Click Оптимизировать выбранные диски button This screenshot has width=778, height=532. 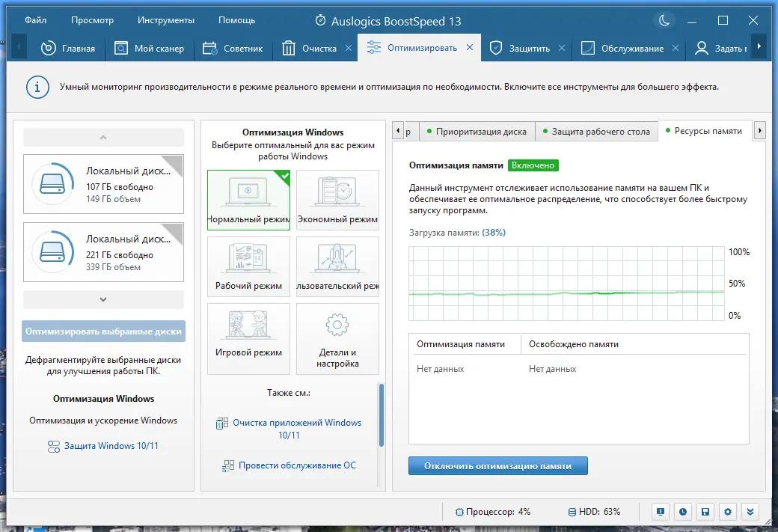tap(103, 331)
